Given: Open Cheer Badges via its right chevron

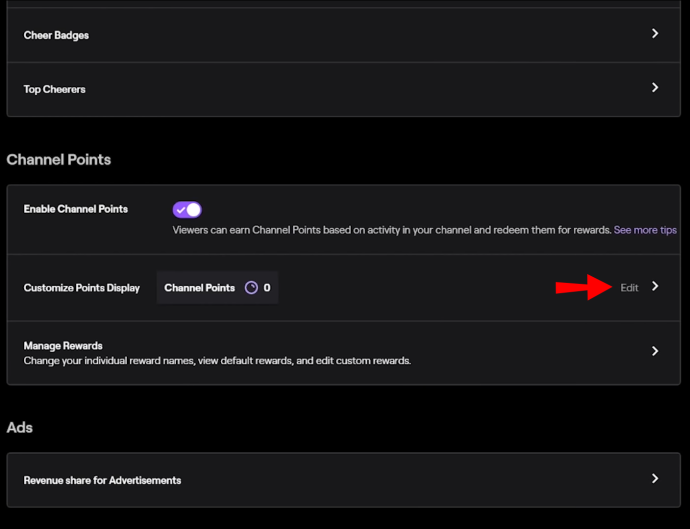Looking at the screenshot, I should pos(655,33).
